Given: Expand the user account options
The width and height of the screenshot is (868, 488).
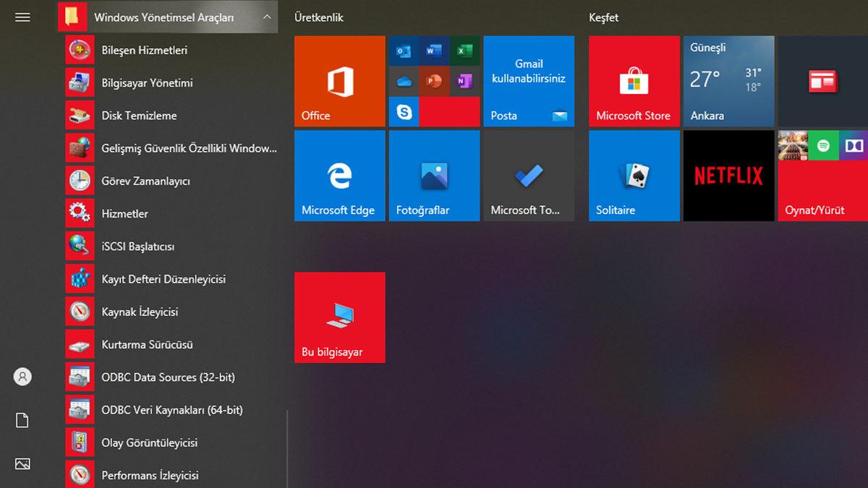Looking at the screenshot, I should click(x=22, y=377).
